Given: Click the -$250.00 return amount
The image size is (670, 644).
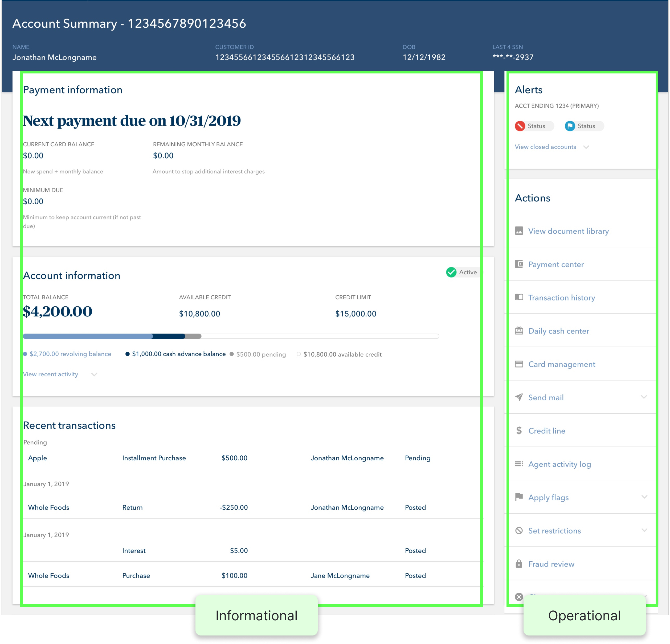Looking at the screenshot, I should [234, 507].
